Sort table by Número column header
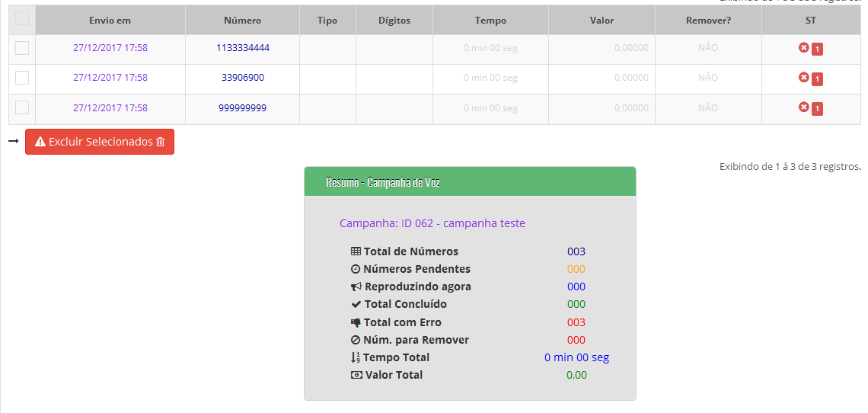Viewport: 868px width, 413px height. pyautogui.click(x=242, y=21)
